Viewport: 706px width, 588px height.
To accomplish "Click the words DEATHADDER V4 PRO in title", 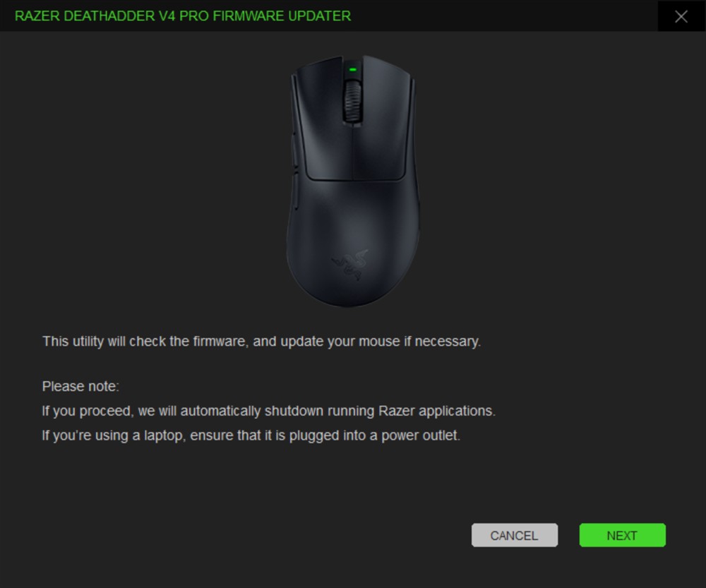I will tap(136, 16).
